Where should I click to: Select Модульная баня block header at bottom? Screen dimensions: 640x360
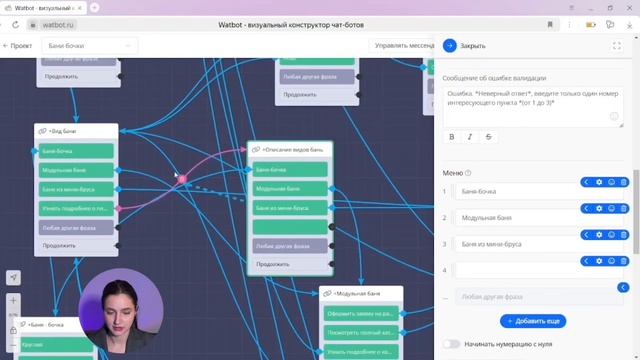(361, 293)
